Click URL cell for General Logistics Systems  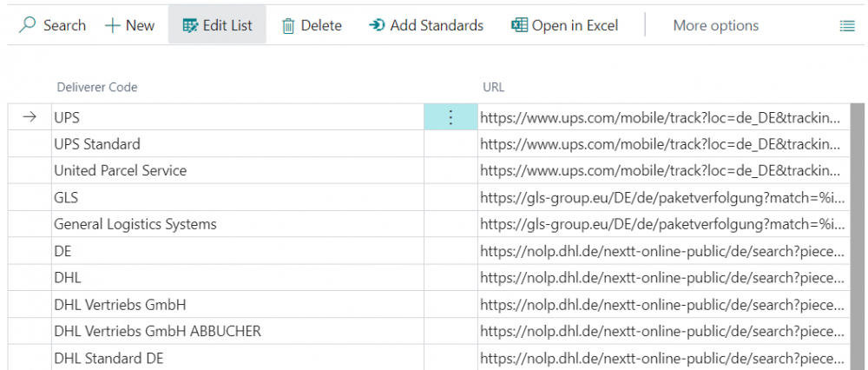664,224
